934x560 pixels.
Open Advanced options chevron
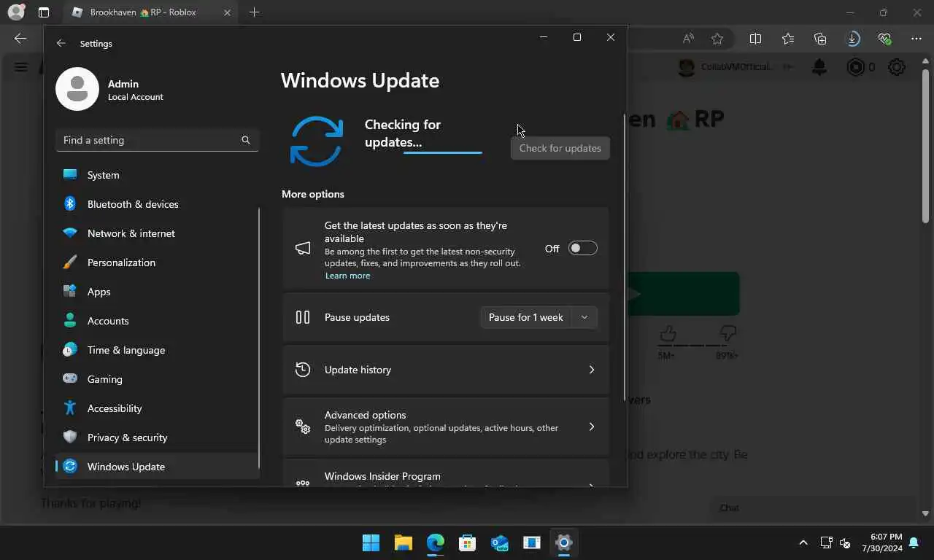click(592, 427)
